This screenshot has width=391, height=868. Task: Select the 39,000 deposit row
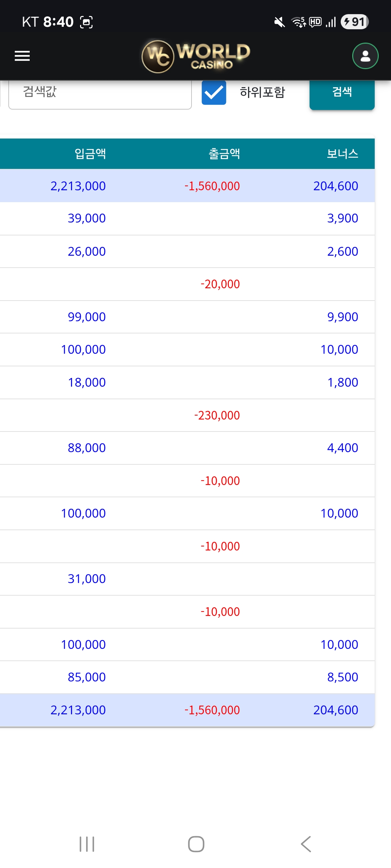click(187, 218)
